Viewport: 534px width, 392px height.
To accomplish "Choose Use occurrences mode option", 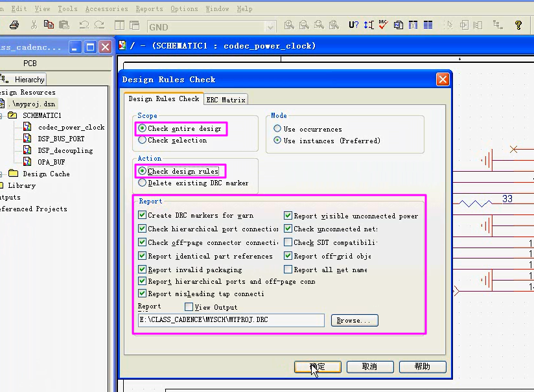I will point(278,129).
